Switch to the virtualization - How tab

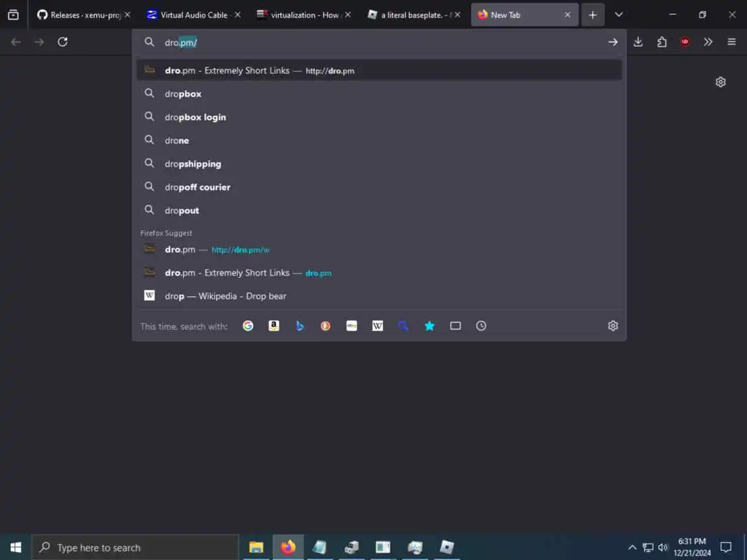coord(299,15)
